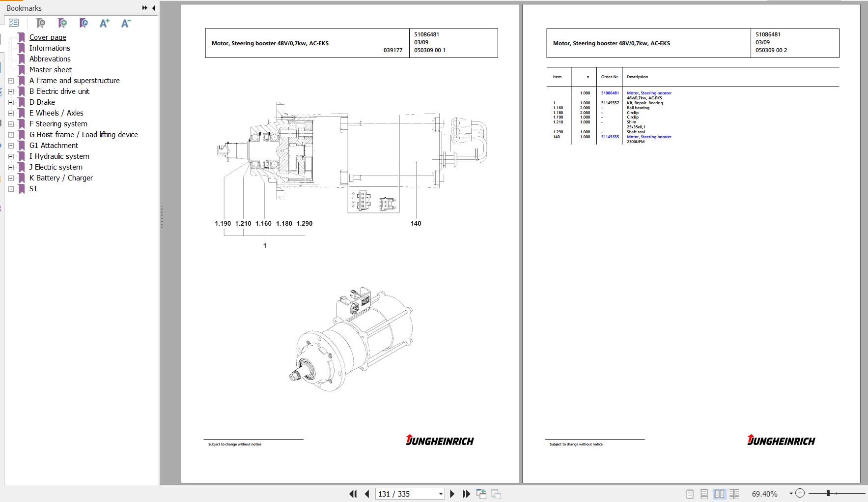Decrease bookmark font size with A- icon
868x502 pixels.
tap(126, 23)
